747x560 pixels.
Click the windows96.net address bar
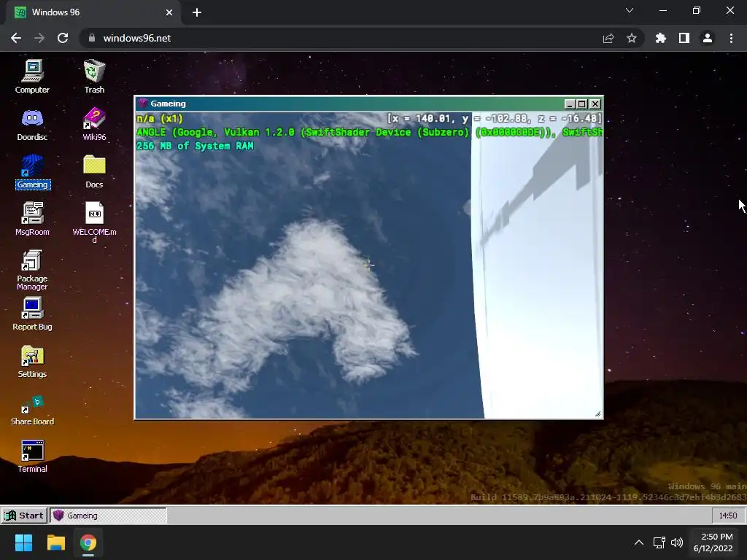(361, 38)
